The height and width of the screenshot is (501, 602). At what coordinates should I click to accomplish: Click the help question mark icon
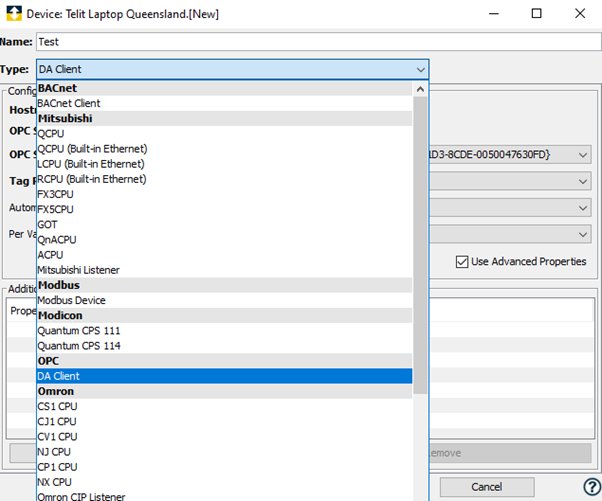[x=592, y=487]
